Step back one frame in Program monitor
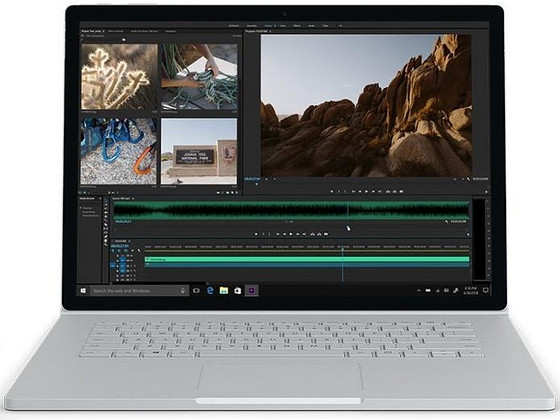This screenshot has width=560, height=420. [x=360, y=192]
